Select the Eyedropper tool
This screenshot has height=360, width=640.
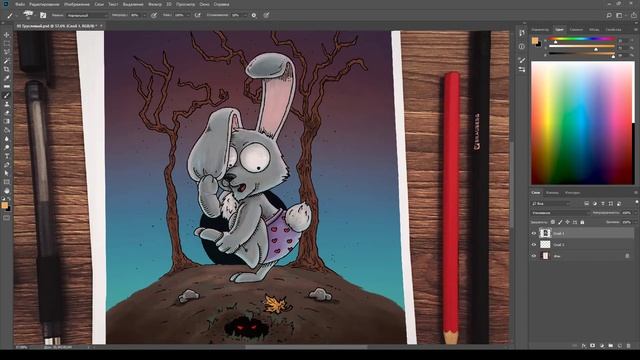click(7, 78)
